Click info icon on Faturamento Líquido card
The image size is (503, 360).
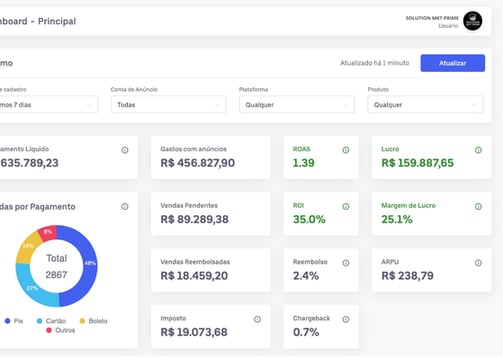pos(125,150)
